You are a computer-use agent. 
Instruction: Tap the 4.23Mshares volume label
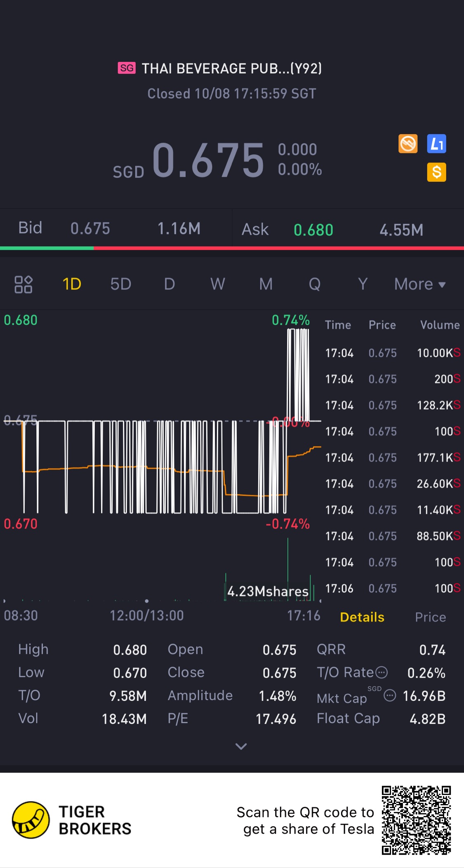pyautogui.click(x=268, y=592)
